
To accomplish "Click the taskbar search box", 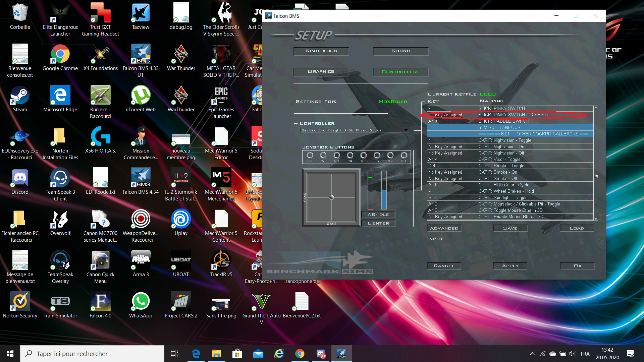I will (92, 354).
